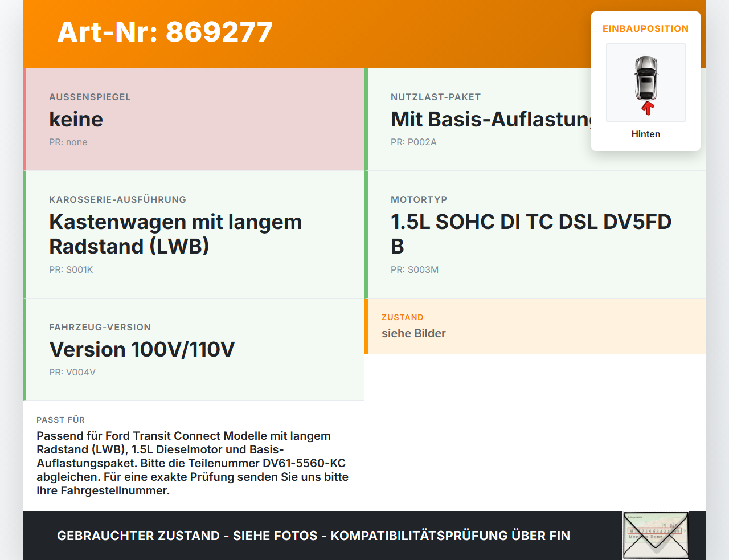Click the Art-Nr: 869277 heading

[165, 32]
